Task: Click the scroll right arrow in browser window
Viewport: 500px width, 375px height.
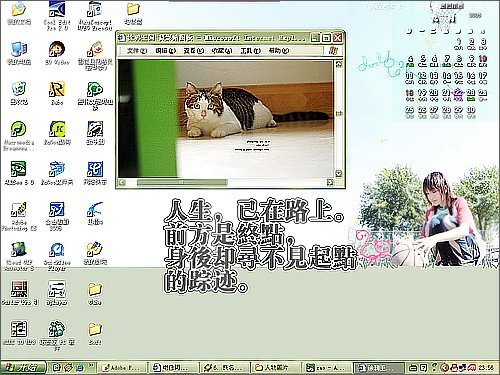Action: click(330, 182)
